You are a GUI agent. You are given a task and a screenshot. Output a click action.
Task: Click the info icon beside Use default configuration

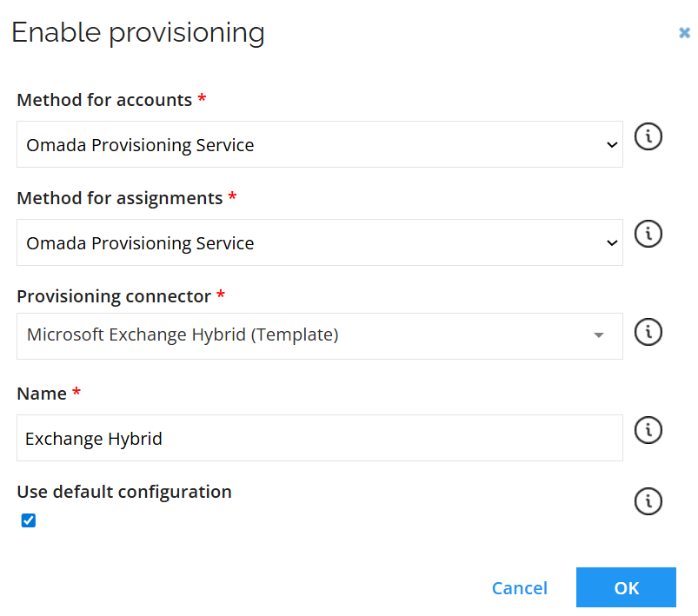pos(648,501)
